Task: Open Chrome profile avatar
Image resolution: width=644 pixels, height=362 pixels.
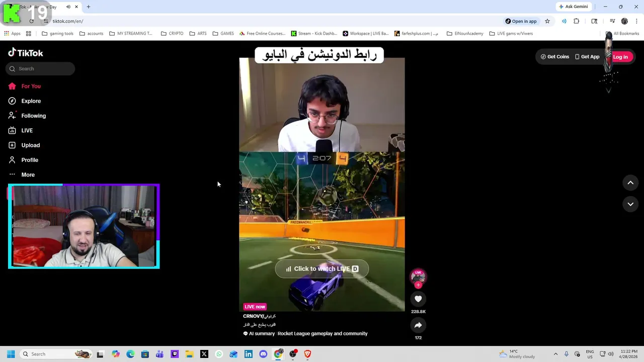Action: point(624,21)
